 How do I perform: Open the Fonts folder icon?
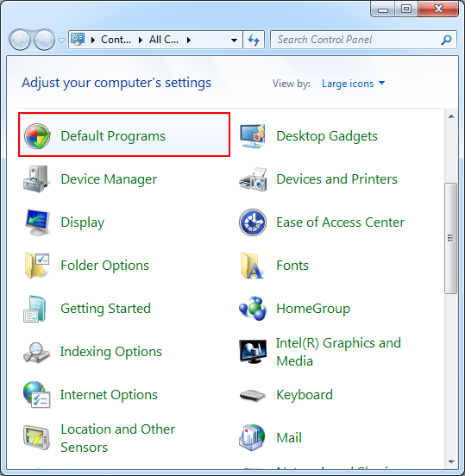[x=252, y=266]
